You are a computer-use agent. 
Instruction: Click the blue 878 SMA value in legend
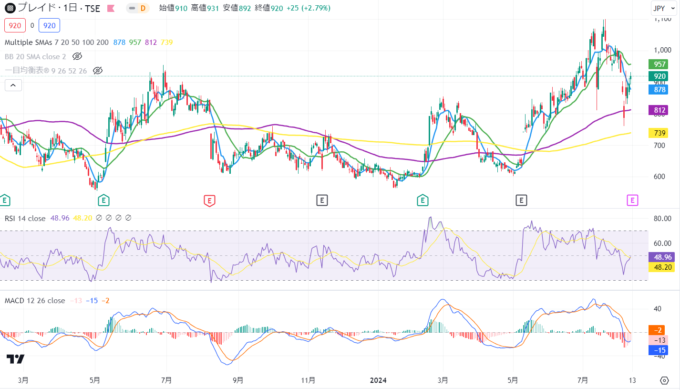[119, 42]
